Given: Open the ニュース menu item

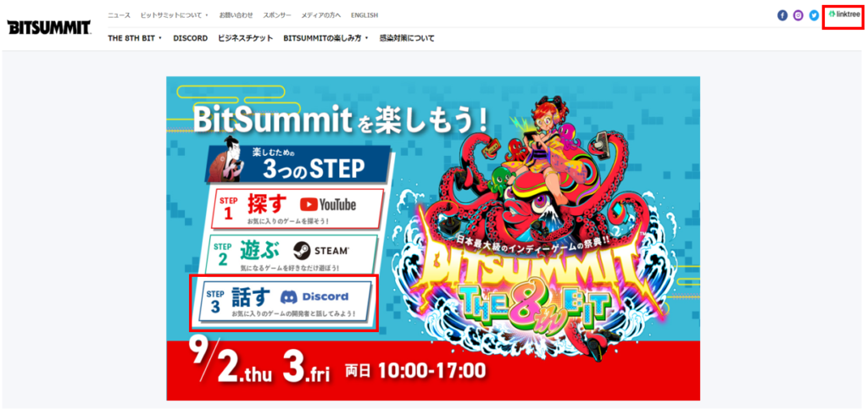Looking at the screenshot, I should click(x=119, y=15).
